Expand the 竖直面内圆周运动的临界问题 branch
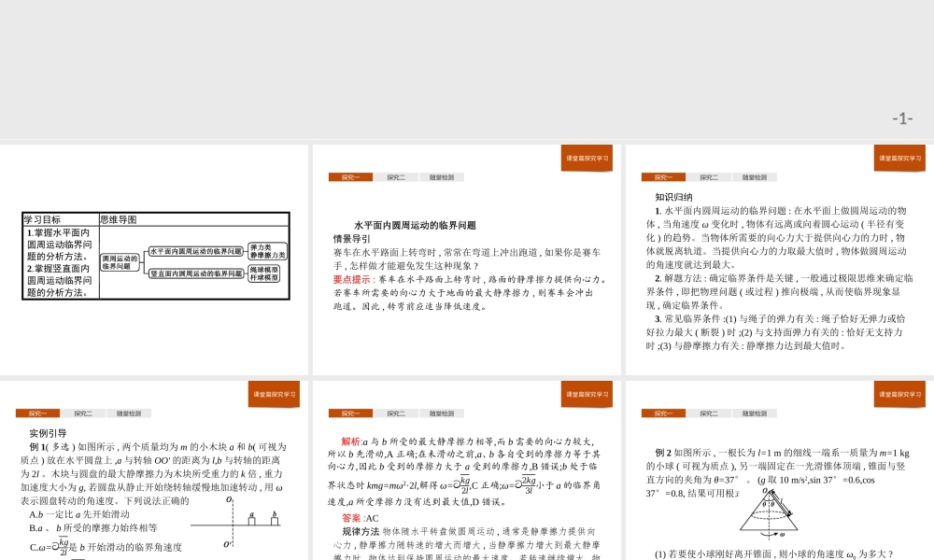This screenshot has width=934, height=560. click(x=196, y=274)
